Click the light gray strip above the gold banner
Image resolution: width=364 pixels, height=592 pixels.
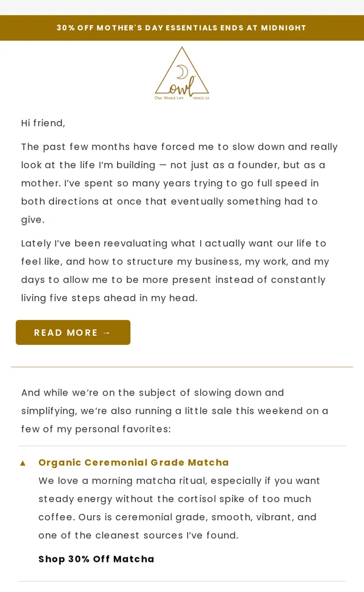pos(182,7)
